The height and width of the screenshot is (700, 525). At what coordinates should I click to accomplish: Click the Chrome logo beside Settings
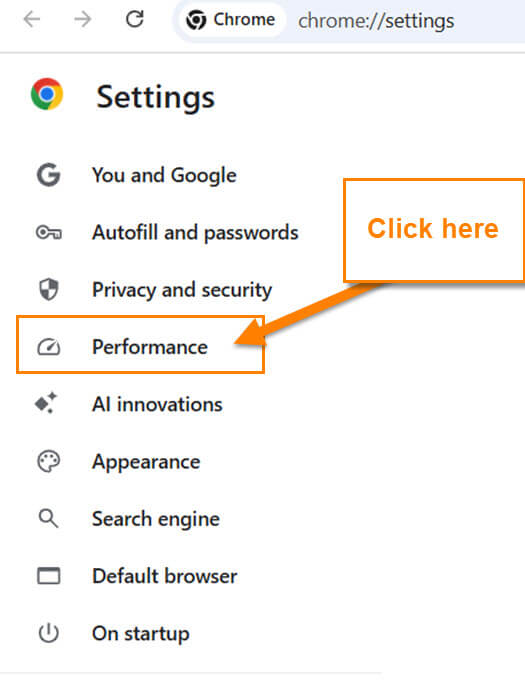coord(47,94)
